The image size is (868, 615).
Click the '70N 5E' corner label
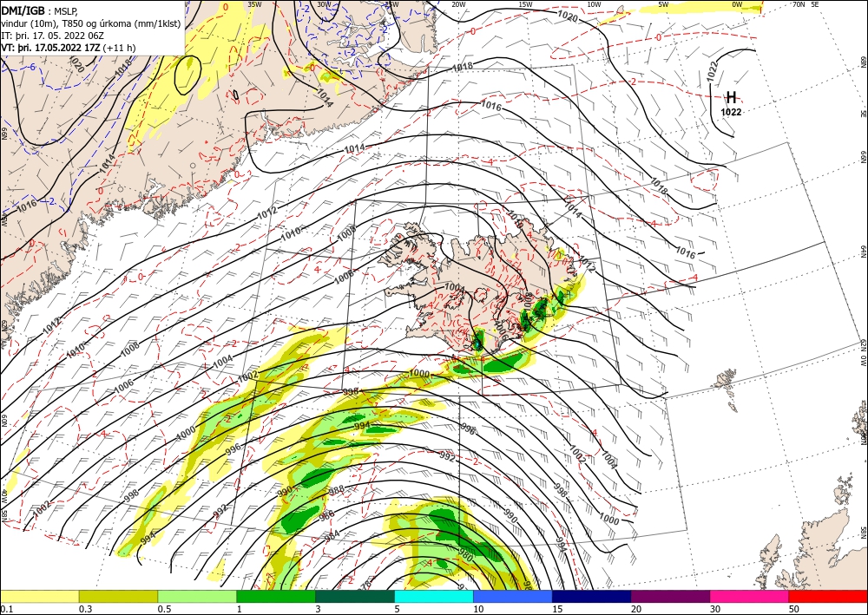pos(806,4)
